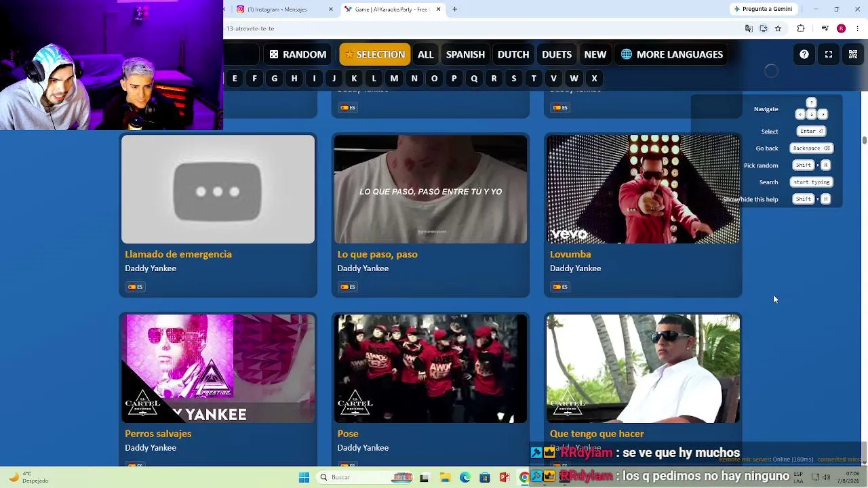Screen dimensions: 868x488
Task: Open the Chrome profile avatar
Action: click(841, 28)
